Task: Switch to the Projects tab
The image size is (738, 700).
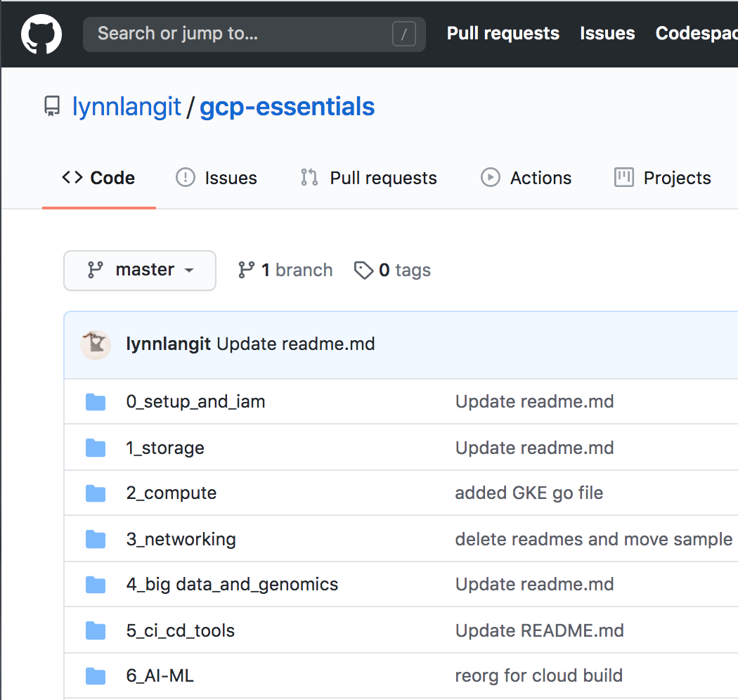Action: click(x=662, y=178)
